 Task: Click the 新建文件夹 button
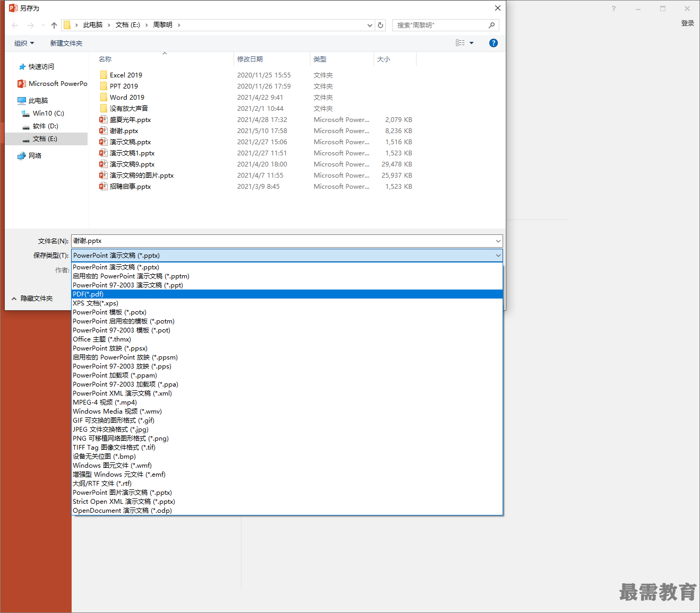[66, 43]
